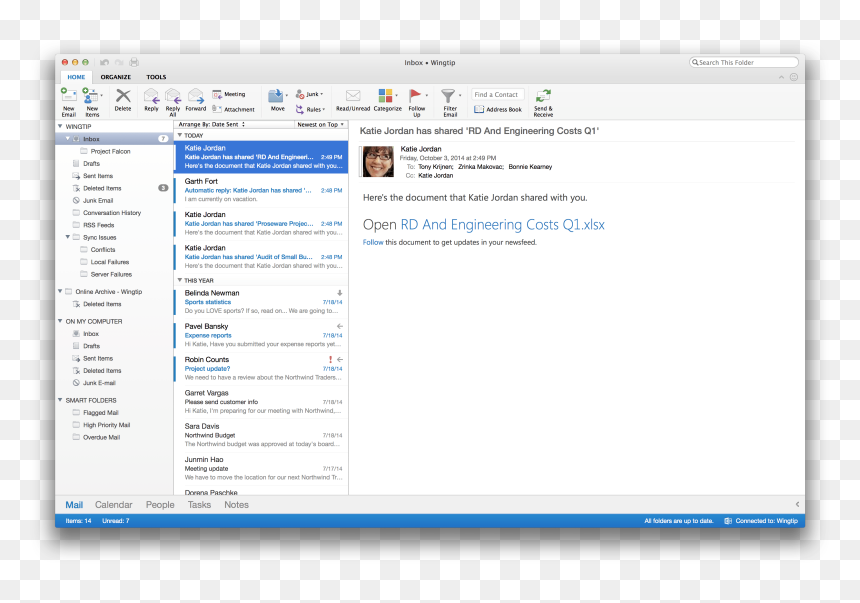Switch to People view

pos(160,505)
